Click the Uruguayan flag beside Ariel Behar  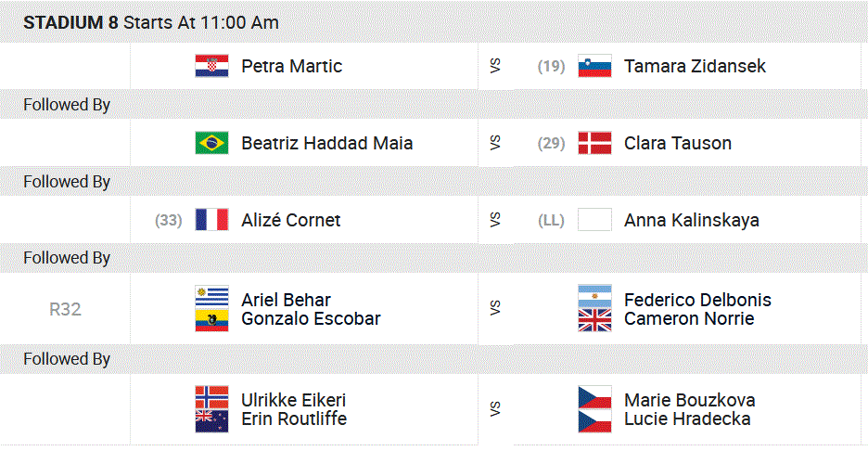click(211, 297)
